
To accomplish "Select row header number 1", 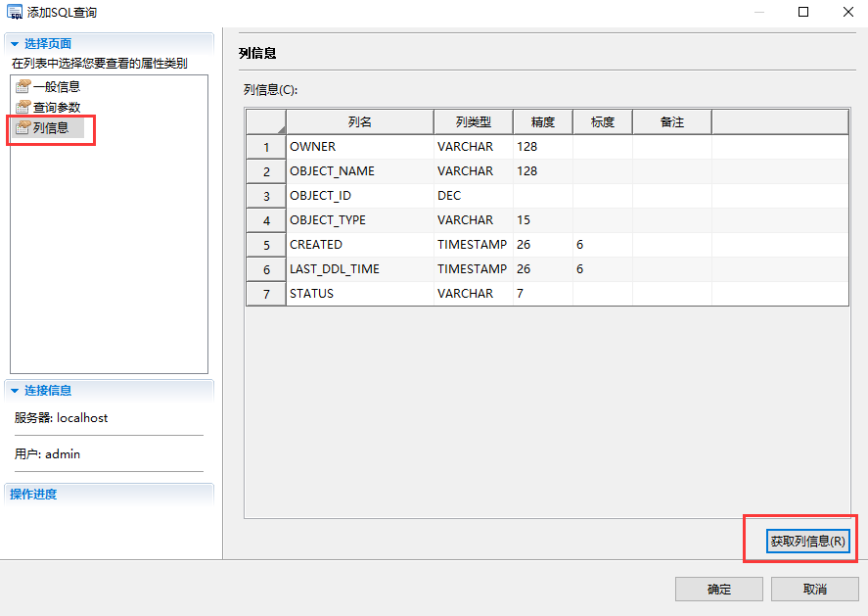I will pyautogui.click(x=266, y=147).
